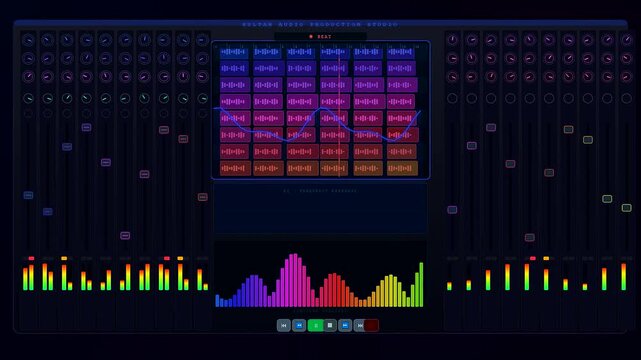This screenshot has height=360, width=641.
Task: Click the fader handle on left channel two
Action: [48, 212]
